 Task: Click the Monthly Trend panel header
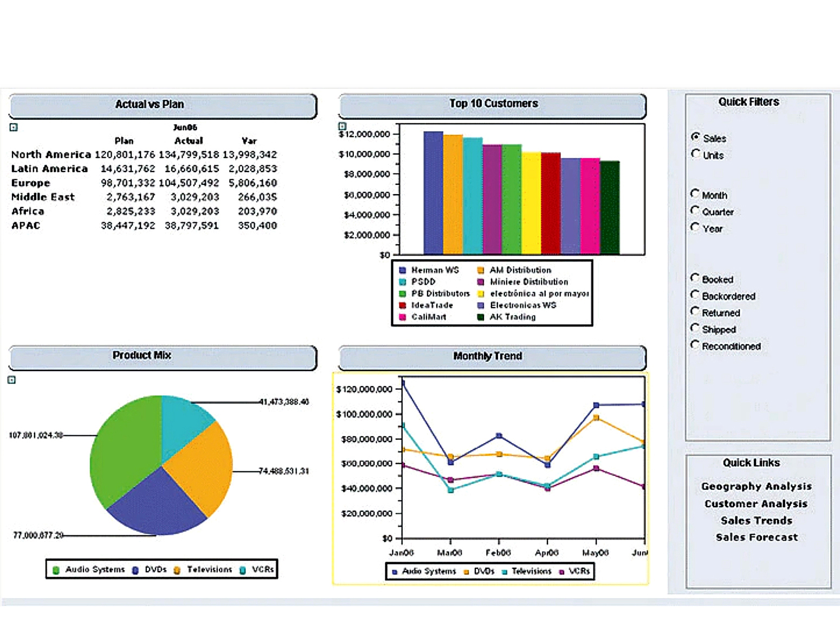(492, 358)
